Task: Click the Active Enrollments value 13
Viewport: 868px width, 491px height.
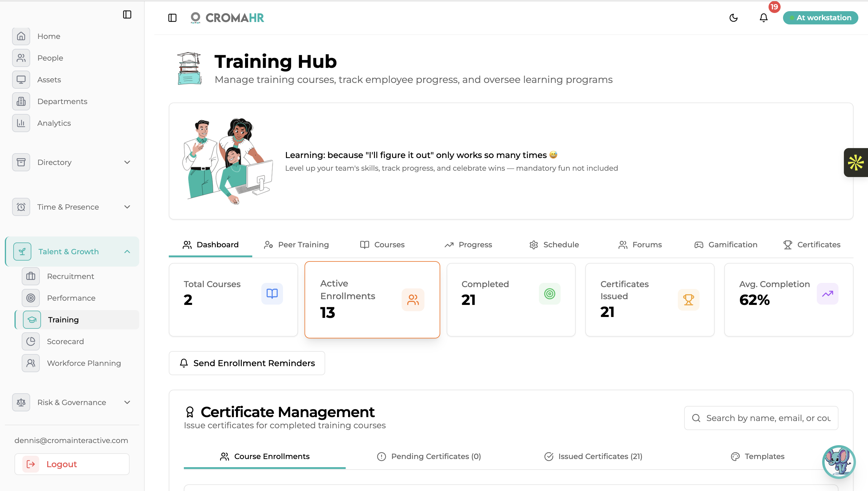Action: [328, 313]
